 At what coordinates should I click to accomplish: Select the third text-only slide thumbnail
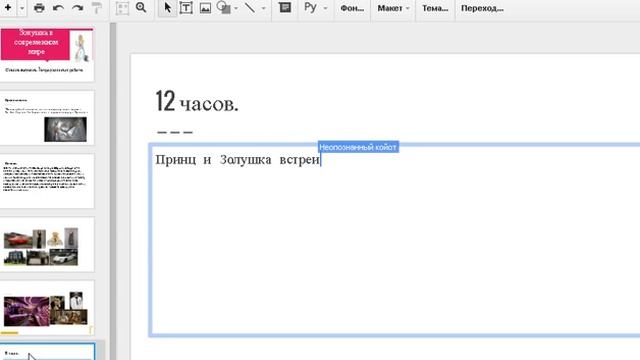(47, 181)
